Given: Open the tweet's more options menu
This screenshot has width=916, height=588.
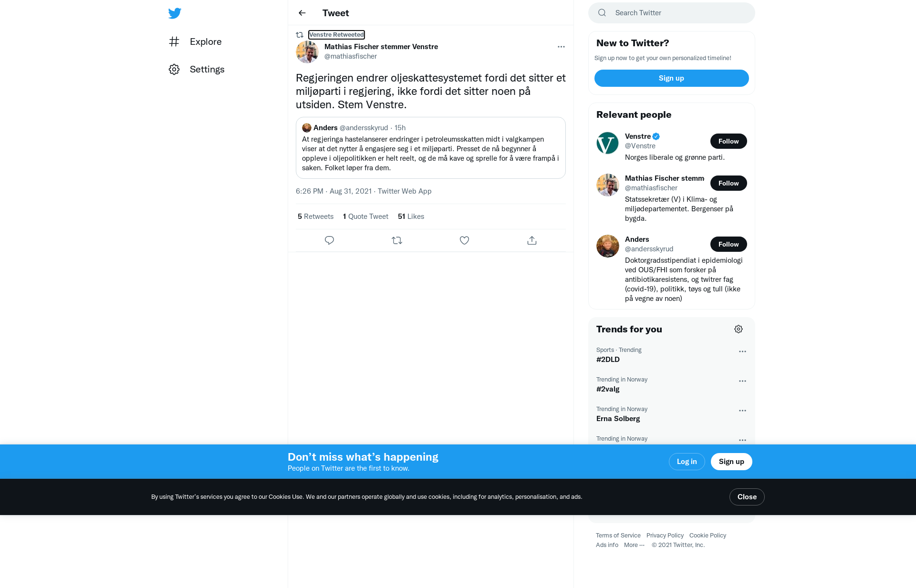Looking at the screenshot, I should coord(561,47).
